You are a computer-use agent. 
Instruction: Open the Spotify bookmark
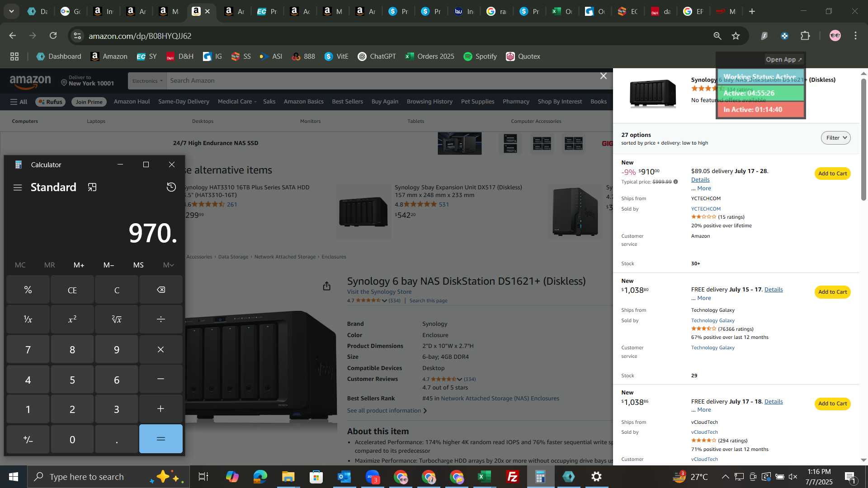(480, 56)
